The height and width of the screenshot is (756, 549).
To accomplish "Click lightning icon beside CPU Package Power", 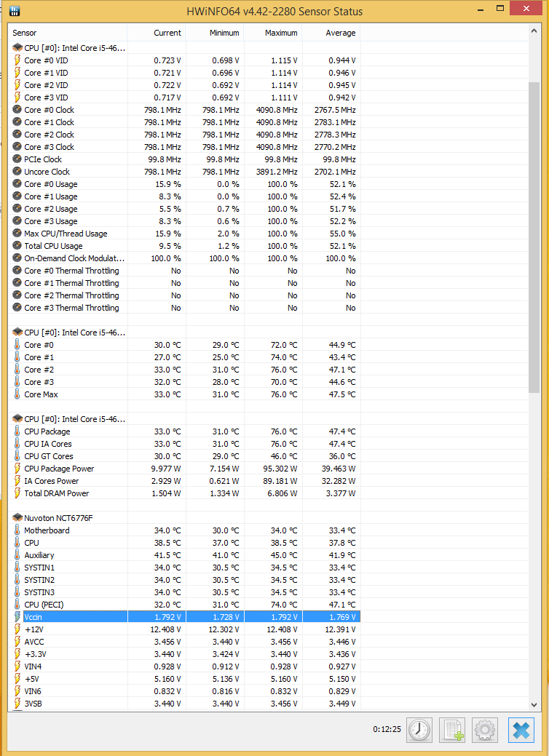I will click(17, 468).
